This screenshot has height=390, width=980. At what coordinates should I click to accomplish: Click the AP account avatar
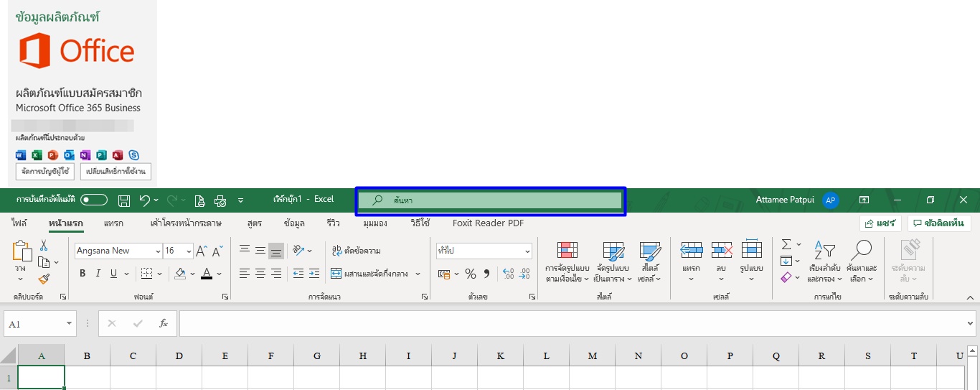(x=831, y=200)
